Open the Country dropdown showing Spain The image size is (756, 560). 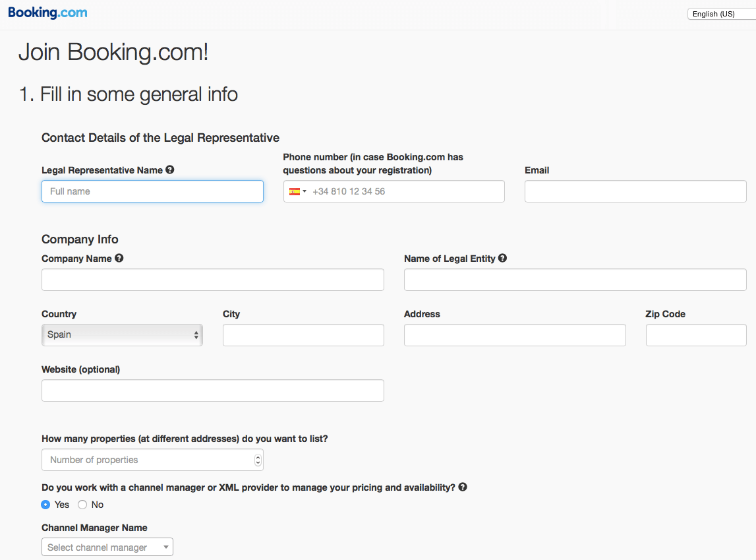click(122, 334)
